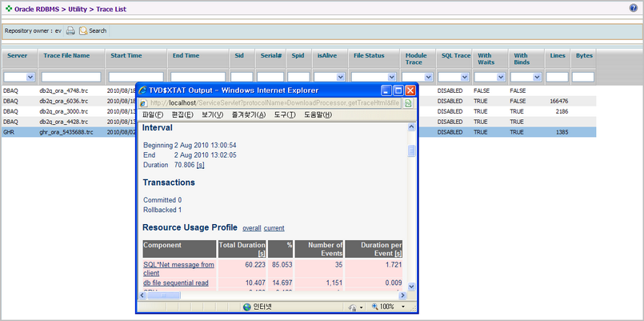The width and height of the screenshot is (644, 321).
Task: Open the 파일(F) menu
Action: point(153,115)
